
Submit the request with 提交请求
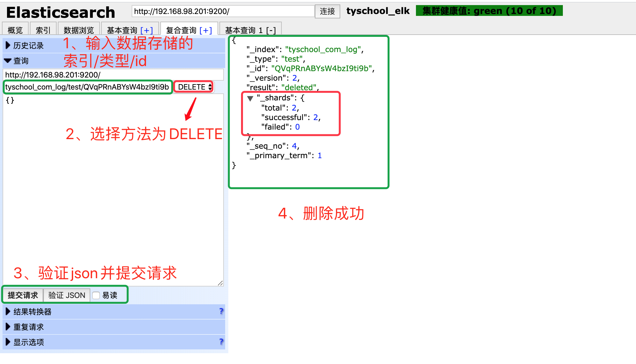pyautogui.click(x=22, y=295)
